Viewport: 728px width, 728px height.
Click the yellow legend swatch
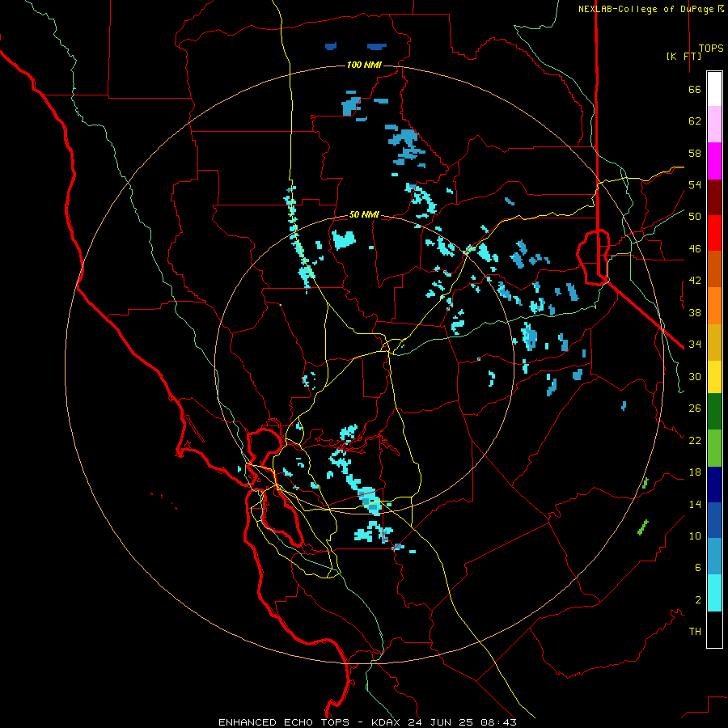pyautogui.click(x=714, y=377)
